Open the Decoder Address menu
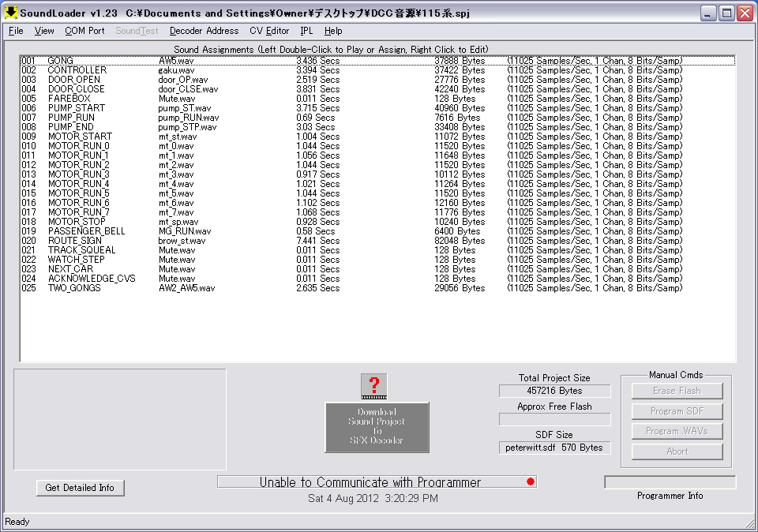This screenshot has height=532, width=758. pyautogui.click(x=204, y=31)
